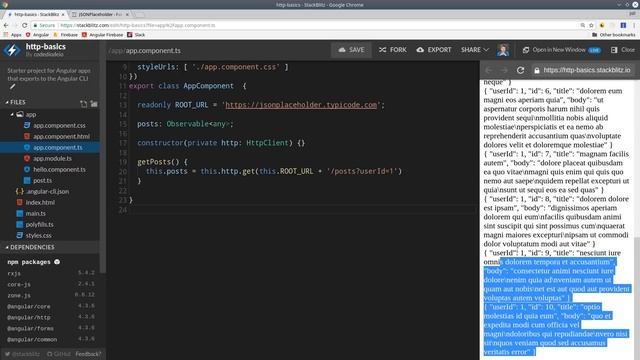Click the preview pane forward arrow
Image resolution: width=640 pixels, height=360 pixels.
click(504, 70)
